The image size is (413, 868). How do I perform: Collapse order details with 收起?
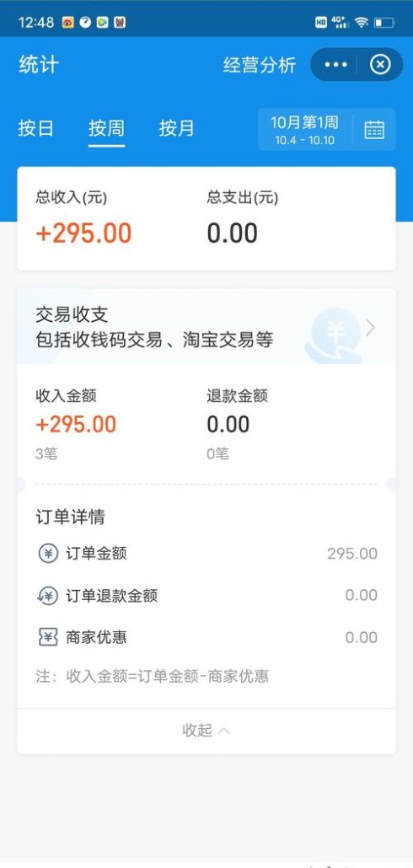pos(206,730)
